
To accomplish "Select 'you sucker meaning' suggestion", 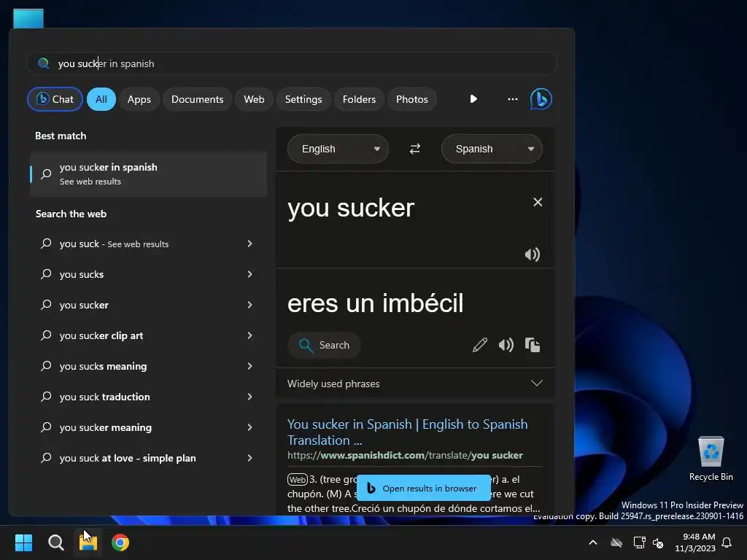I will click(148, 427).
